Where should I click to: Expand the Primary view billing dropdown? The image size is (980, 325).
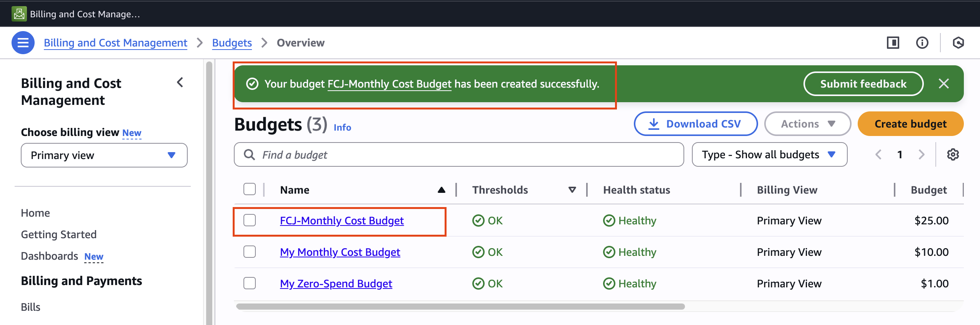click(104, 155)
